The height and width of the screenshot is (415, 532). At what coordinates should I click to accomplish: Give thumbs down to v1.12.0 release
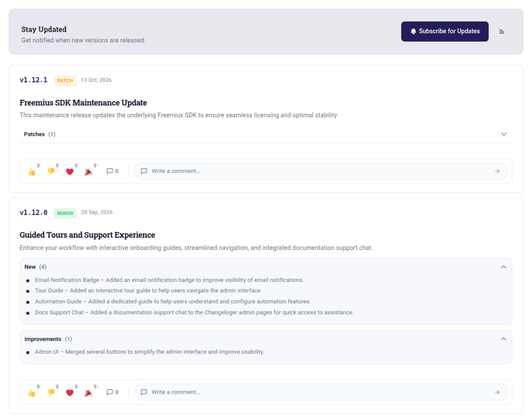tap(51, 393)
